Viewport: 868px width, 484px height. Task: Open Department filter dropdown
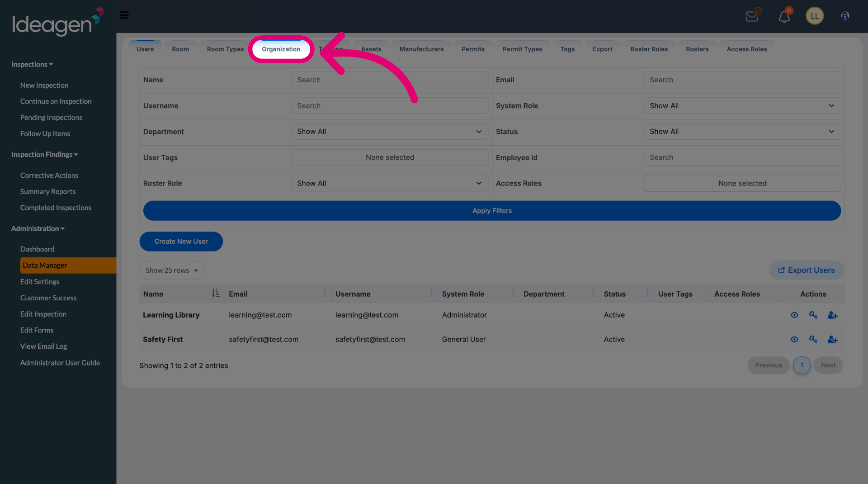(390, 132)
